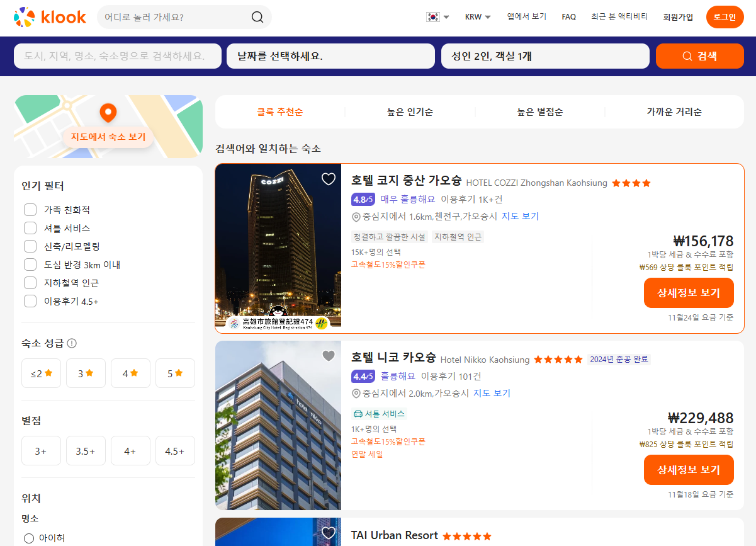Select the ≤2 star class filter
756x546 pixels.
pyautogui.click(x=42, y=373)
